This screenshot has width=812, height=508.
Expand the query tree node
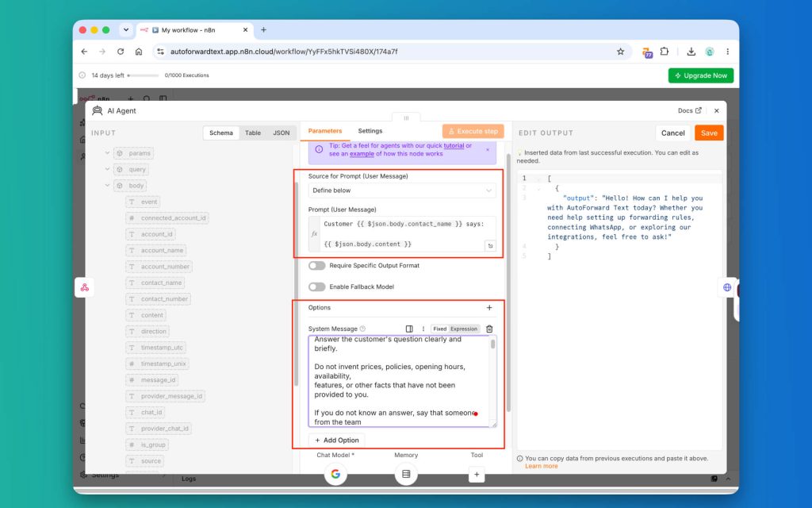[x=107, y=169]
